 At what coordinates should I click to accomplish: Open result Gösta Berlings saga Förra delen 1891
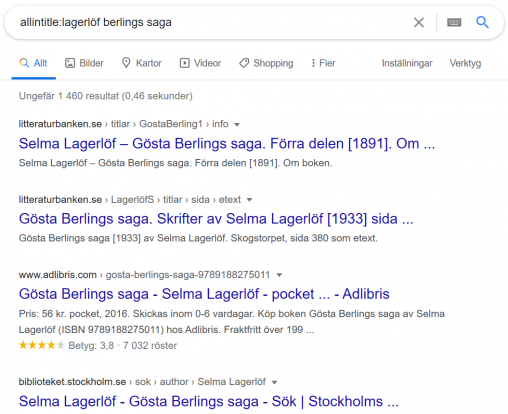[227, 144]
